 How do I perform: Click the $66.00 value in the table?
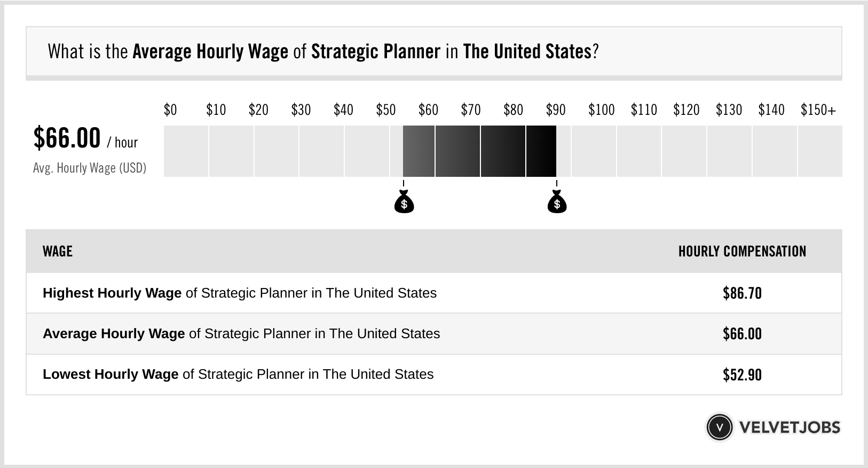742,334
